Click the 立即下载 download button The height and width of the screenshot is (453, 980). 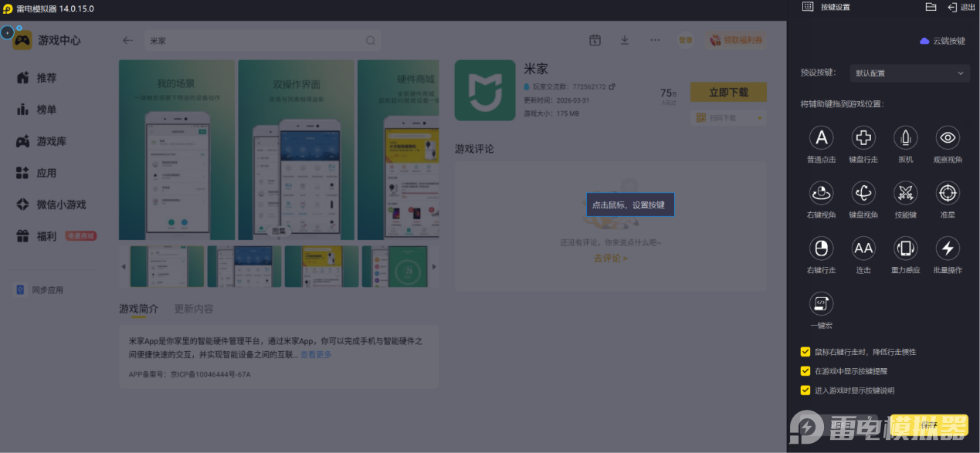[x=728, y=92]
